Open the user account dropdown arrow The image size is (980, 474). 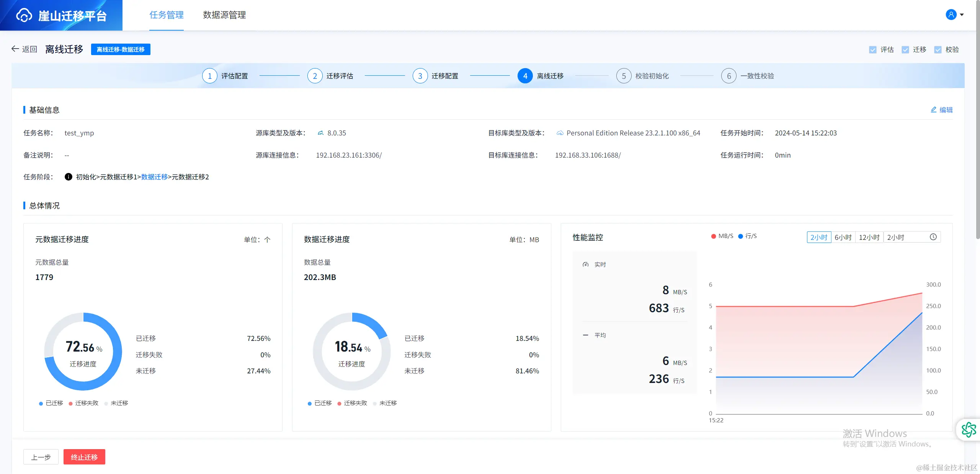pos(962,15)
